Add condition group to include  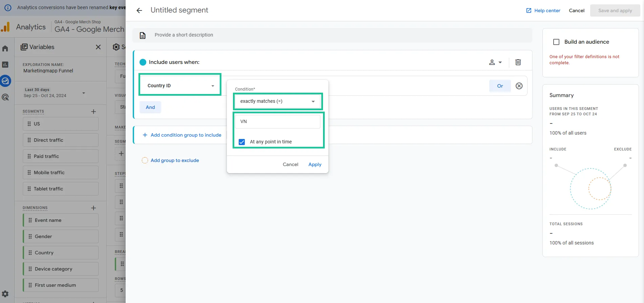pyautogui.click(x=182, y=135)
